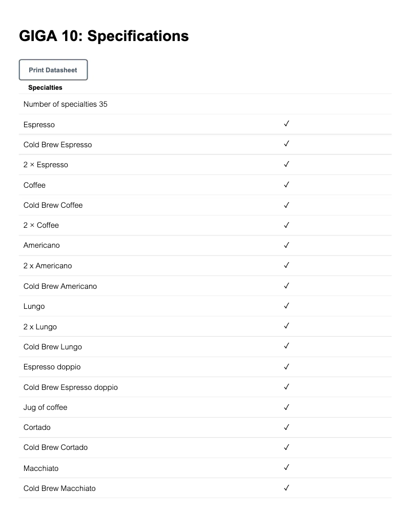Click the Cortado row checkmark
The width and height of the screenshot is (411, 532).
286,427
